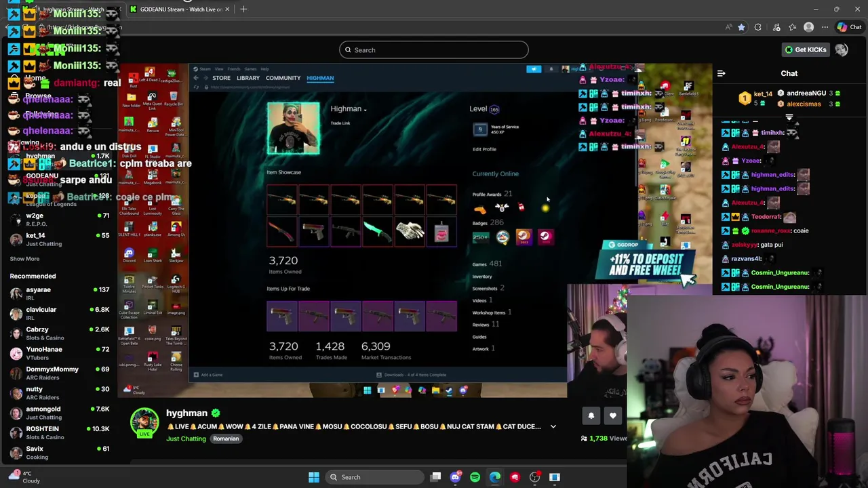Open nutty ARC Raiders channel
Viewport: 868px width, 488px height.
60,392
